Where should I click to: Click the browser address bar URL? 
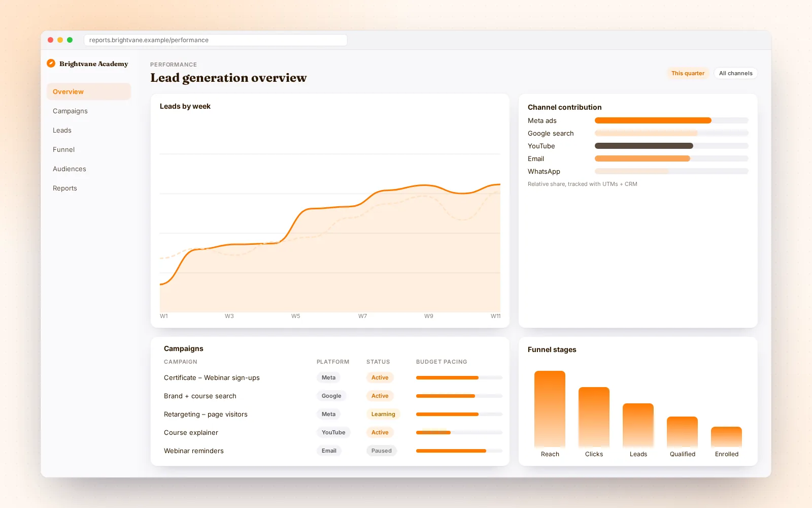click(216, 40)
